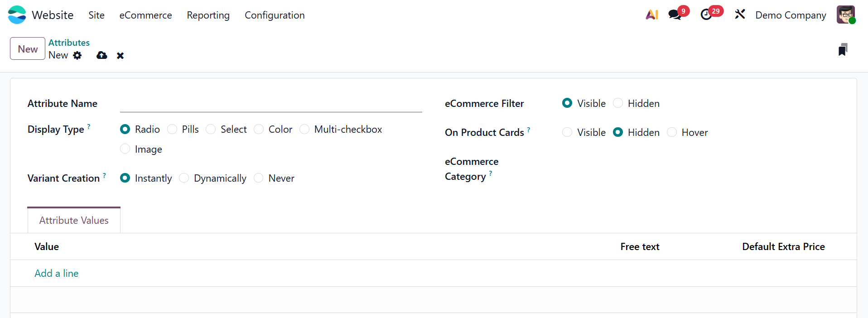
Task: Open the activities clock icon
Action: coord(706,15)
